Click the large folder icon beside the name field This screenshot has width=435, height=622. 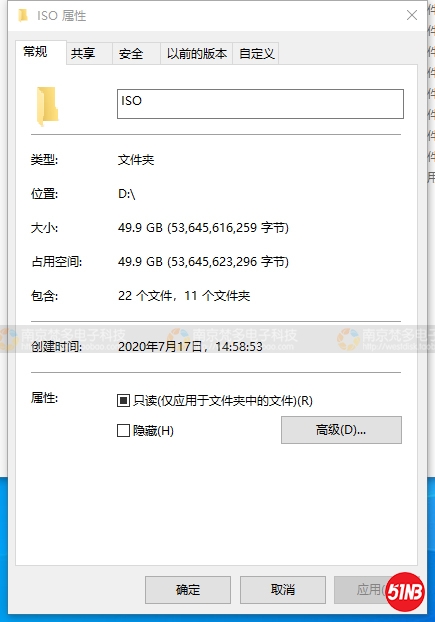point(47,106)
